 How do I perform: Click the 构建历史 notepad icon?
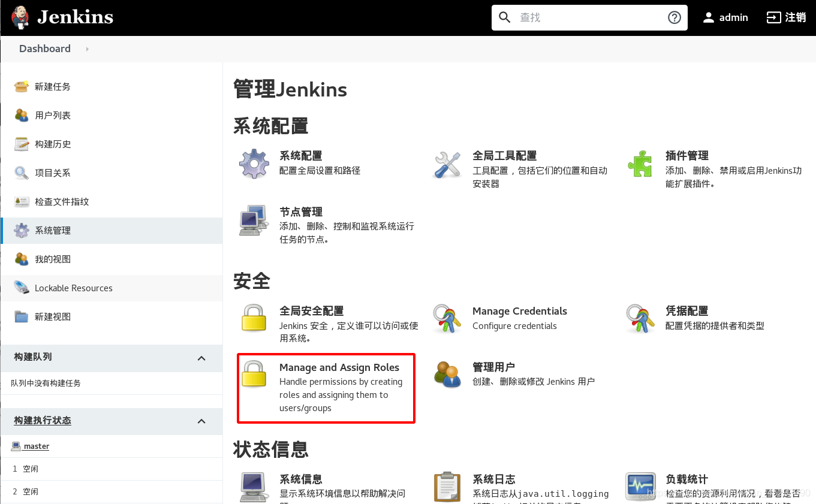pyautogui.click(x=22, y=144)
